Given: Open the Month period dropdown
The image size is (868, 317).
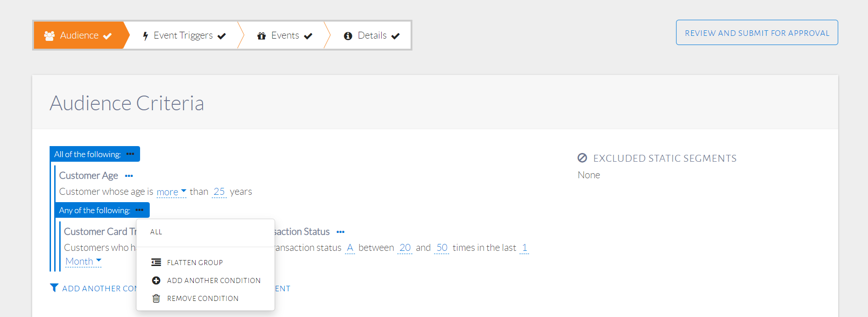Looking at the screenshot, I should coord(83,261).
